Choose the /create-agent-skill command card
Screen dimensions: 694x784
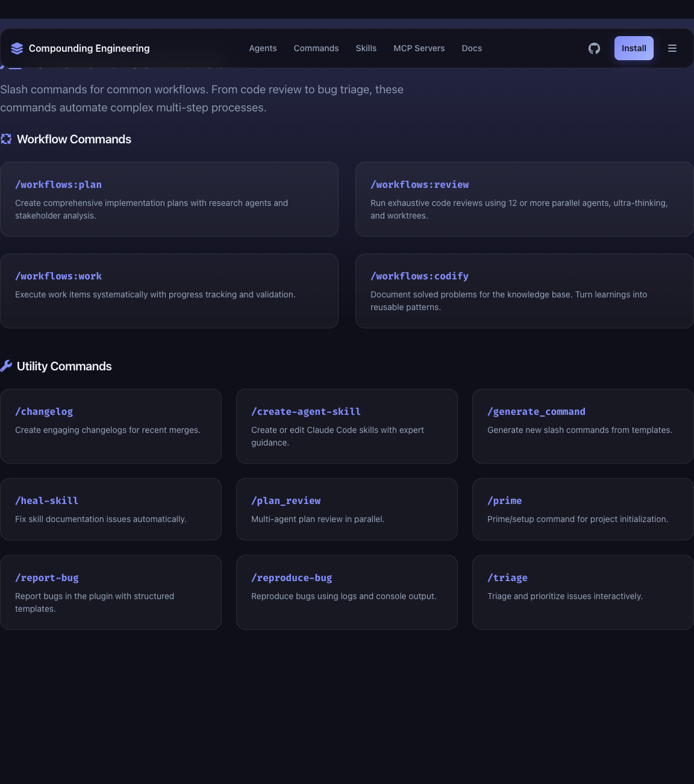[x=347, y=426]
